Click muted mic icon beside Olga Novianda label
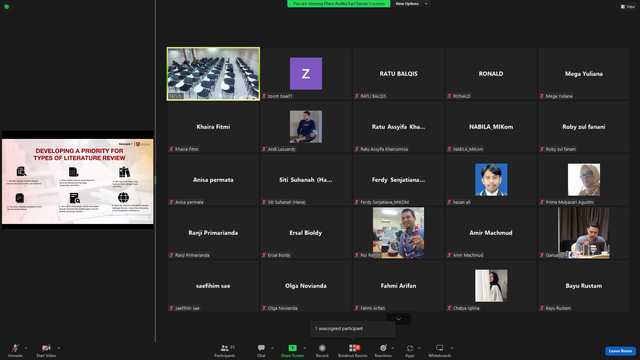 [x=264, y=308]
